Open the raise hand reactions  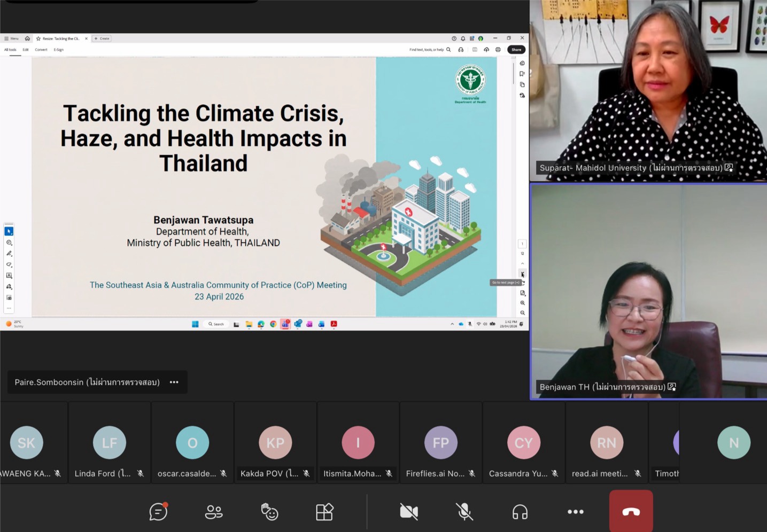269,512
